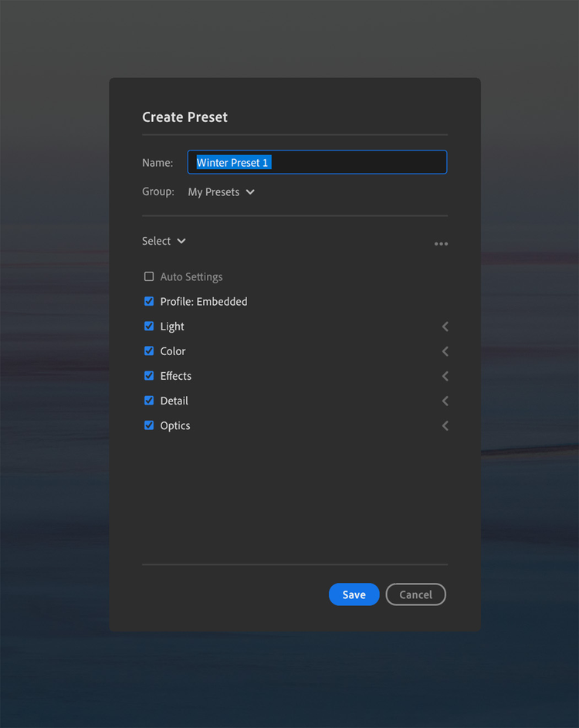
Task: Uncheck the Color checkbox
Action: 148,350
